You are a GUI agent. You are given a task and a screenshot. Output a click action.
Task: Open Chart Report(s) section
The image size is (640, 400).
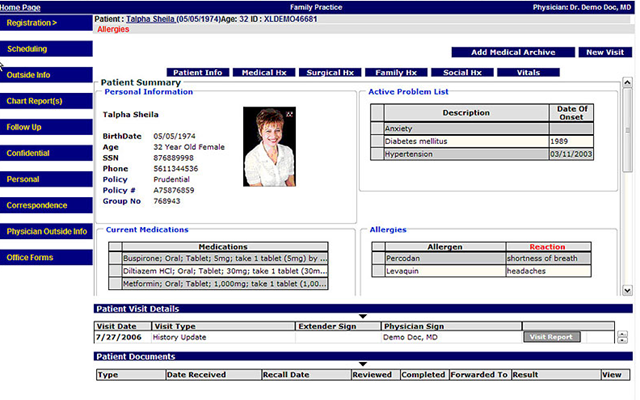[46, 101]
